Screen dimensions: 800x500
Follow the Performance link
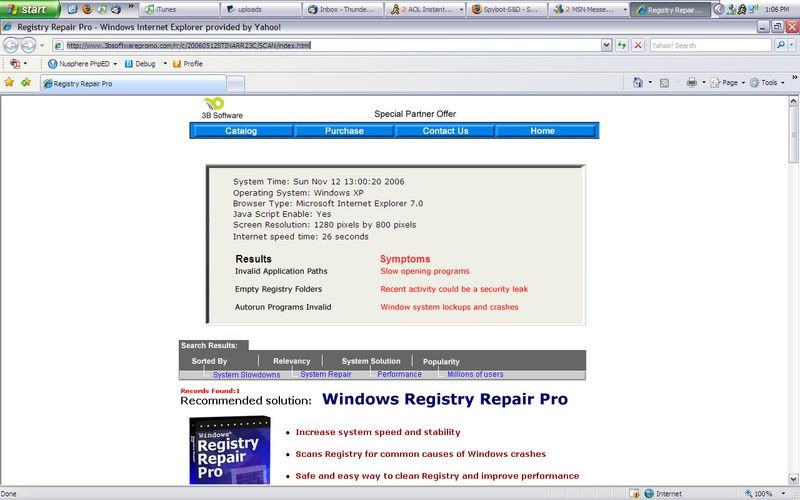399,374
